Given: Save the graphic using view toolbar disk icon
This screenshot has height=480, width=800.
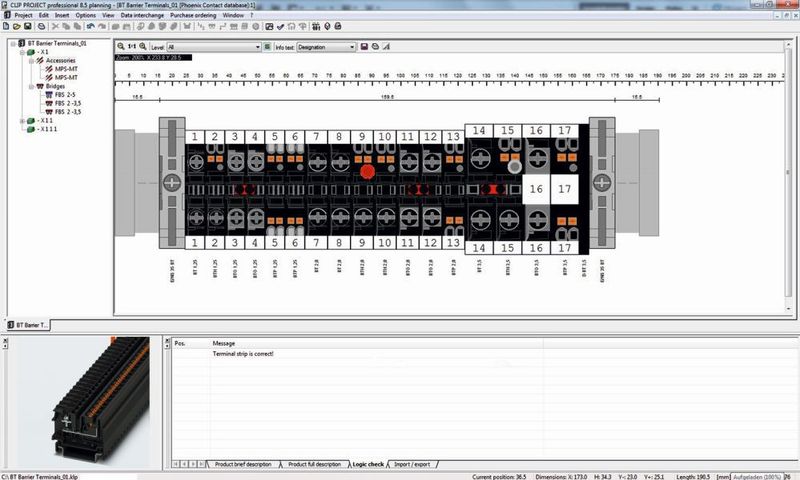Looking at the screenshot, I should (x=364, y=46).
